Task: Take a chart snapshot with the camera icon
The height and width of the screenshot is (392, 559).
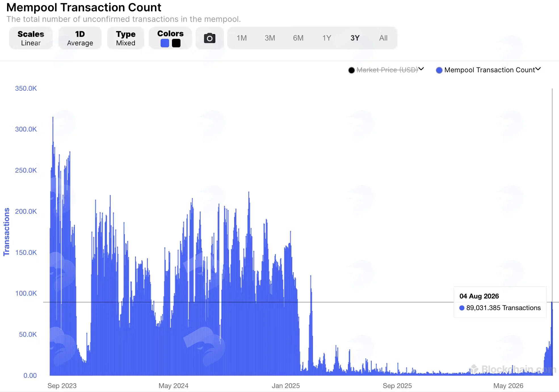Action: coord(210,38)
